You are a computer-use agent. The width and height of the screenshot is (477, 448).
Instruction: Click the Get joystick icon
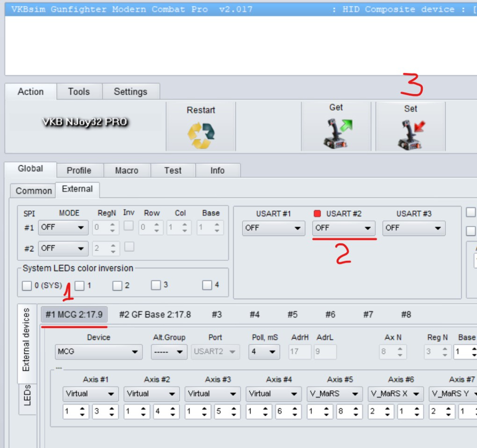(336, 134)
